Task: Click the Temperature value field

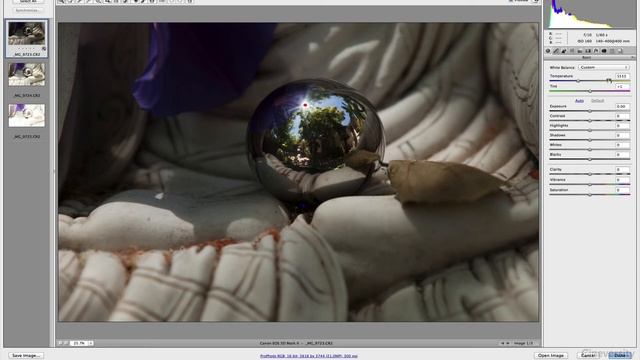Action: 622,76
